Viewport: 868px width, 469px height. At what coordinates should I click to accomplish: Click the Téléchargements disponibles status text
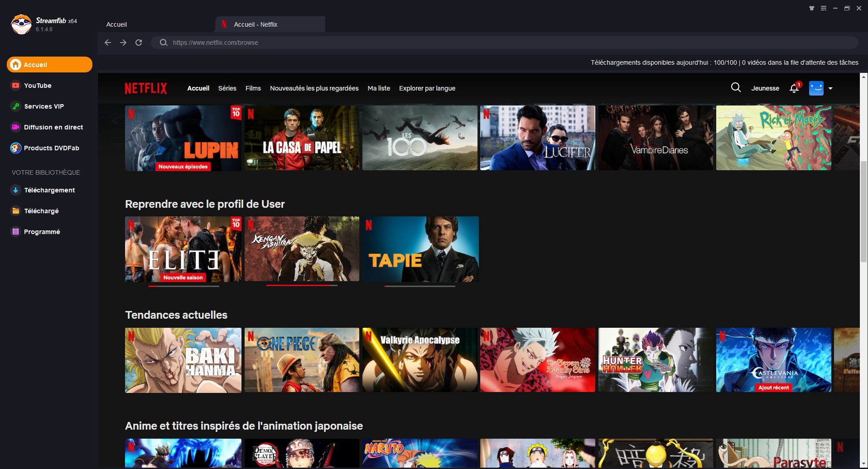724,62
